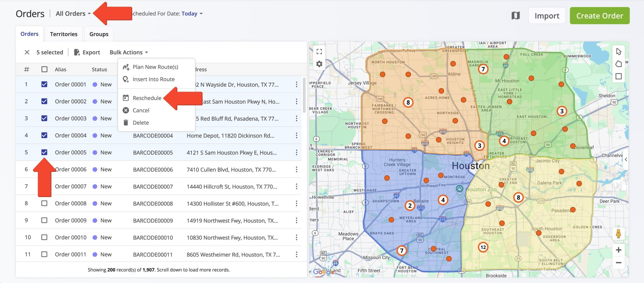The height and width of the screenshot is (283, 644).
Task: Open the three-dot menu for Order 00003
Action: (297, 118)
